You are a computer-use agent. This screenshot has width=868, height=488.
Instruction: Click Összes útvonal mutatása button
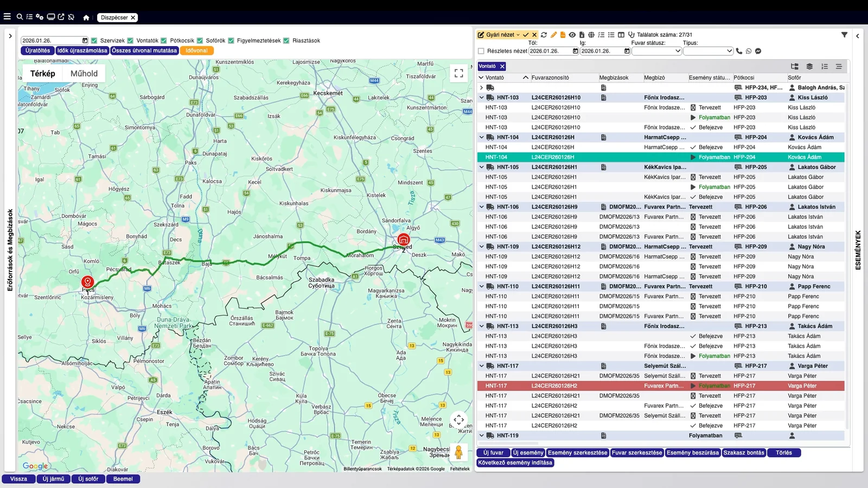click(144, 50)
